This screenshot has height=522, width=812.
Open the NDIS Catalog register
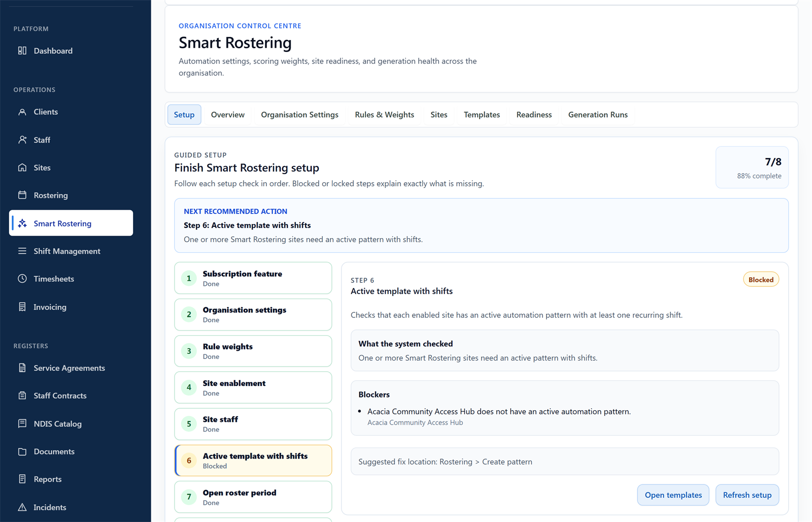click(71, 423)
